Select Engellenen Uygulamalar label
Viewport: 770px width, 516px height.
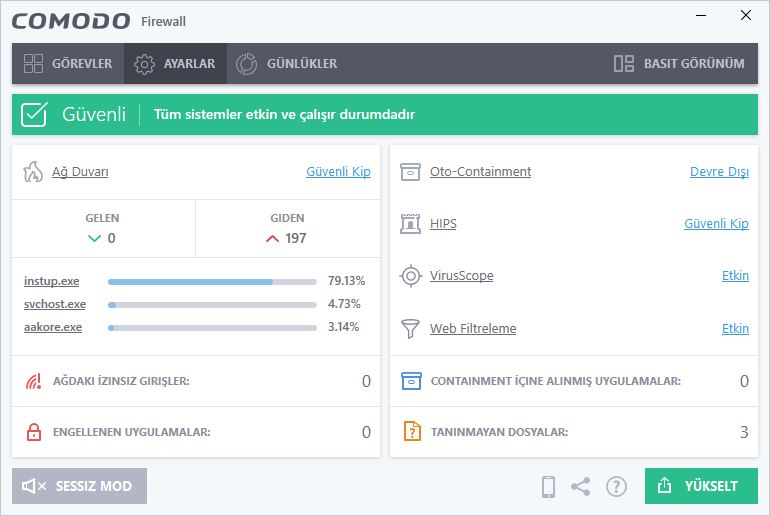[x=132, y=433]
